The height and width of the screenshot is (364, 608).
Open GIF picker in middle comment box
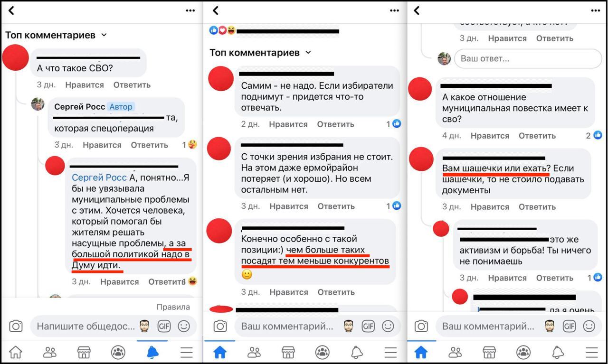368,326
